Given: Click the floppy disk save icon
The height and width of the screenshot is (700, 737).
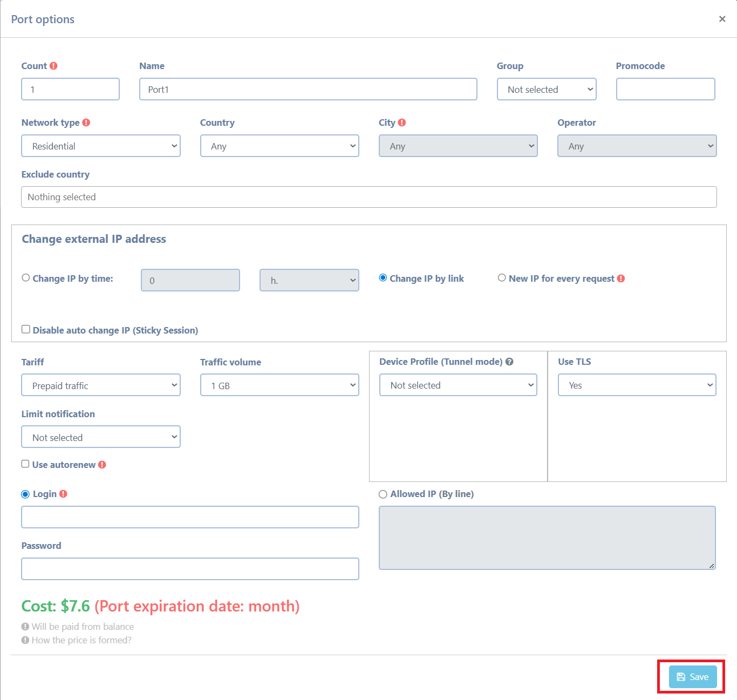Looking at the screenshot, I should pos(680,676).
